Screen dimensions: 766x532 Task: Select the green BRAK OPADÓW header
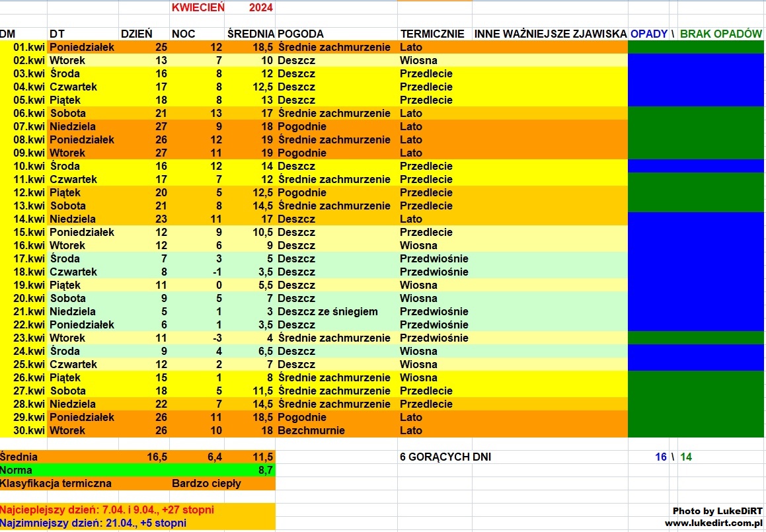pos(720,34)
